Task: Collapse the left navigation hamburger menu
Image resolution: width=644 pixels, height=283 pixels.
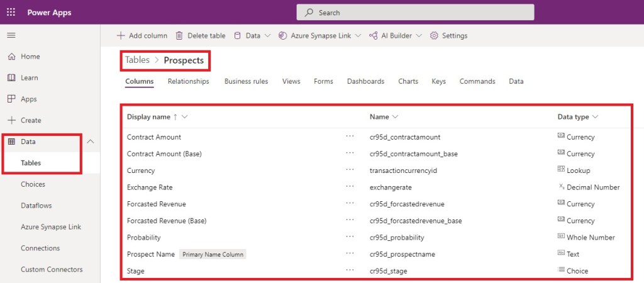Action: 11,35
